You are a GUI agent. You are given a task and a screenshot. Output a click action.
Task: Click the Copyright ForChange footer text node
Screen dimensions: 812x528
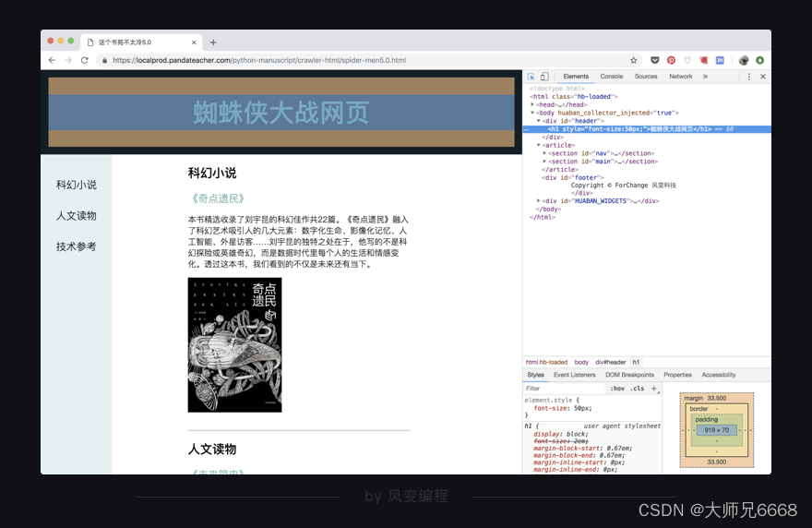tap(624, 186)
